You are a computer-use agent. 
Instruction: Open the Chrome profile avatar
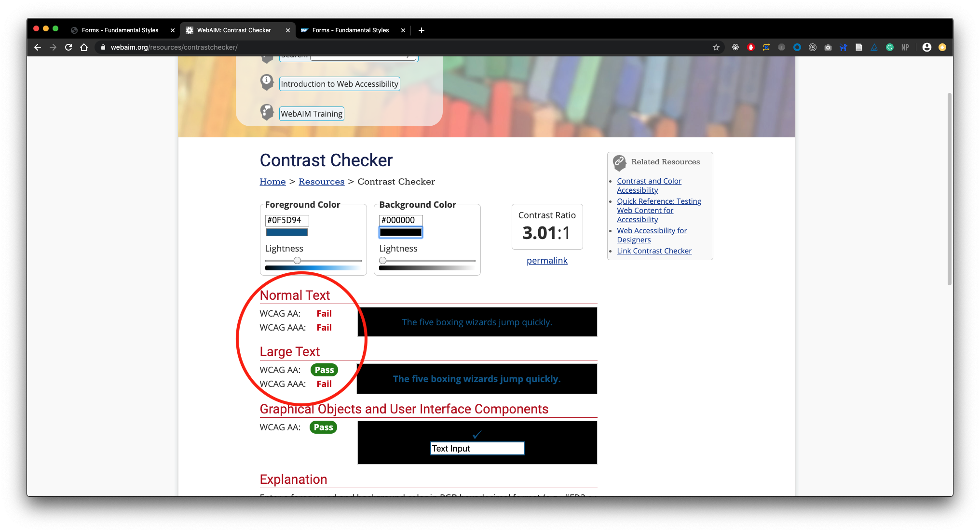coord(927,47)
